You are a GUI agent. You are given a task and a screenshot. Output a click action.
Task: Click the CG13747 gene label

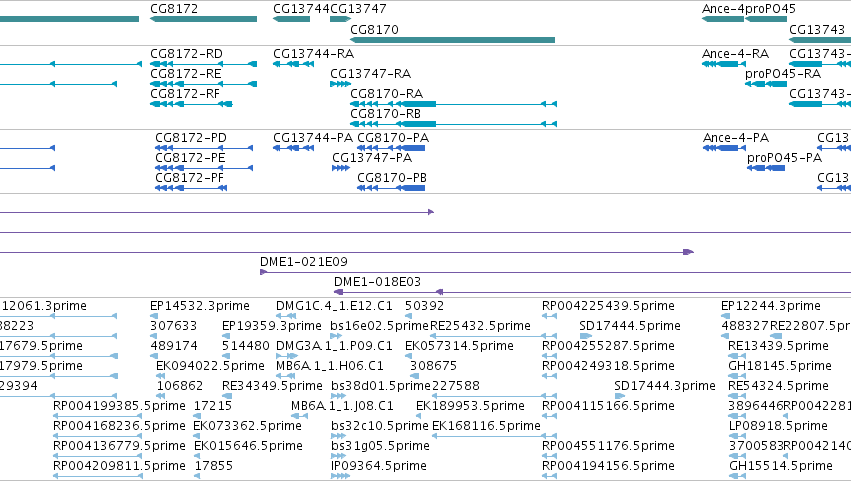(x=358, y=9)
